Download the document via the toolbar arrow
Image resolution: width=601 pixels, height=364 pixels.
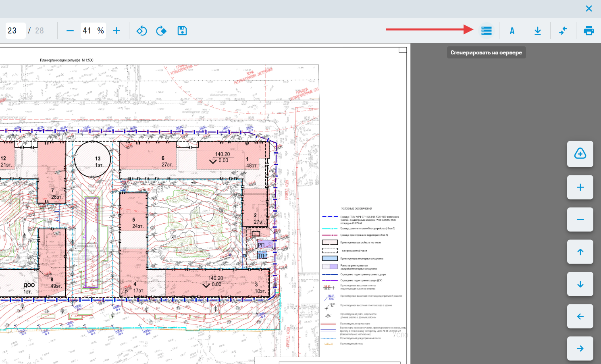[537, 31]
